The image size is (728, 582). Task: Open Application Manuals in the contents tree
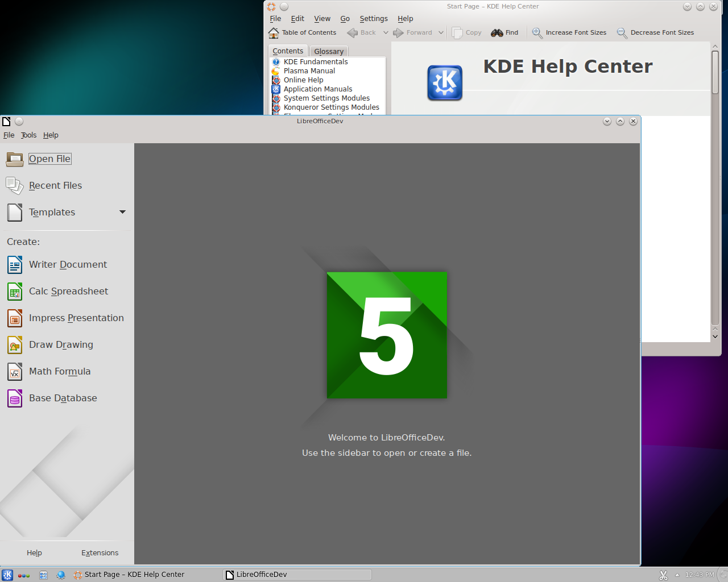point(318,89)
